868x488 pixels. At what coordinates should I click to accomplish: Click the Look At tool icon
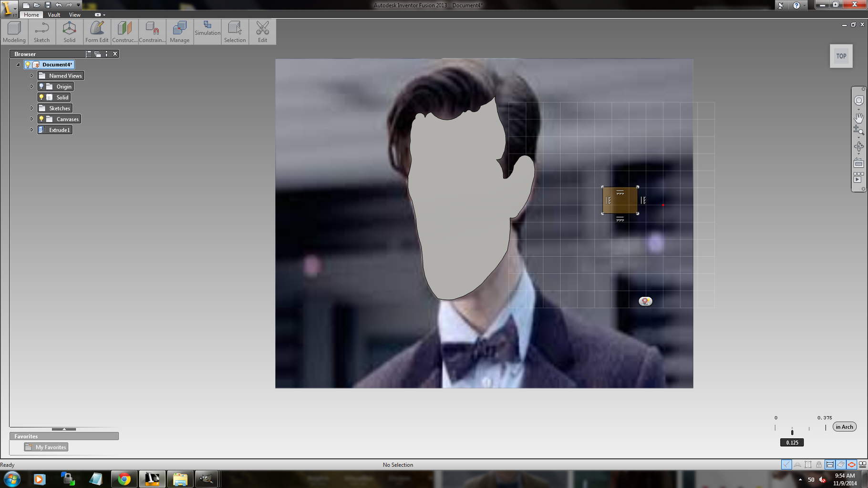coord(858,163)
